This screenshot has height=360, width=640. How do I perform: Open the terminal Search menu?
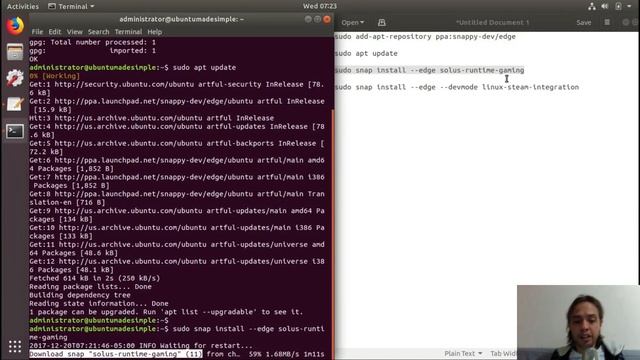click(98, 32)
